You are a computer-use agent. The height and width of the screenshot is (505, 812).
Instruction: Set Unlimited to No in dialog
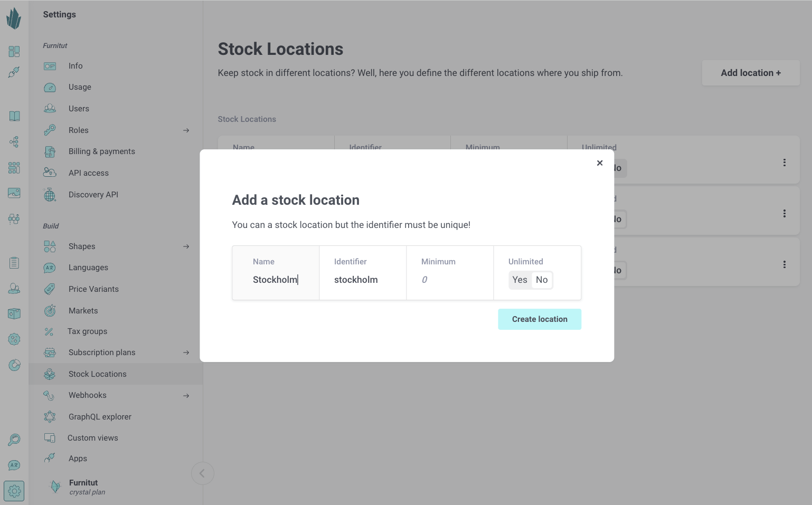pos(542,280)
